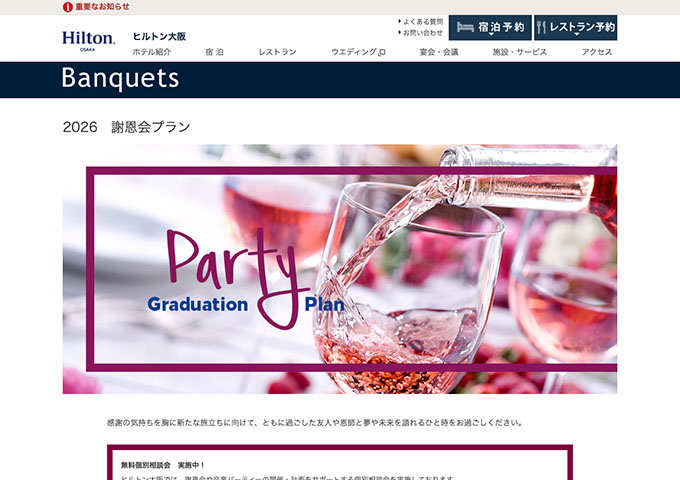Expand the 宿泊予約 dropdown arrow
The height and width of the screenshot is (480, 680).
coord(491,34)
